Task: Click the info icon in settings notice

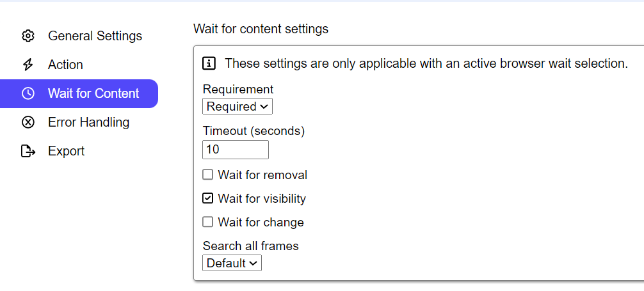Action: (x=209, y=63)
